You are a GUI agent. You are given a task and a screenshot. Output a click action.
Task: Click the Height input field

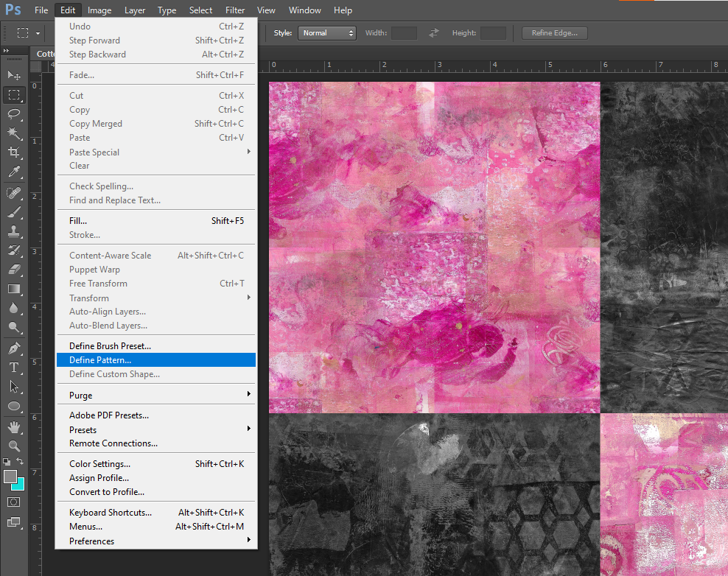(493, 33)
